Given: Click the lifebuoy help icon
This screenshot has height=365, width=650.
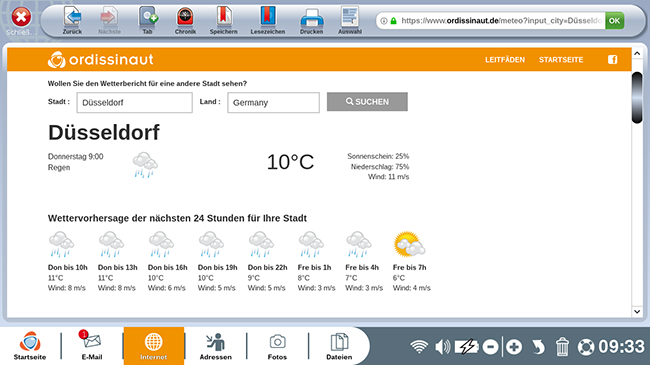Looking at the screenshot, I should point(586,347).
